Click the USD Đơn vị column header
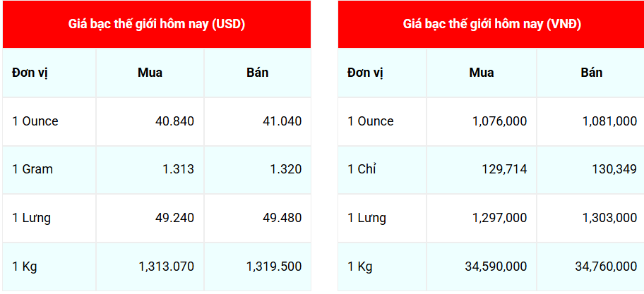Viewport: 644px width, 294px height. [x=30, y=73]
